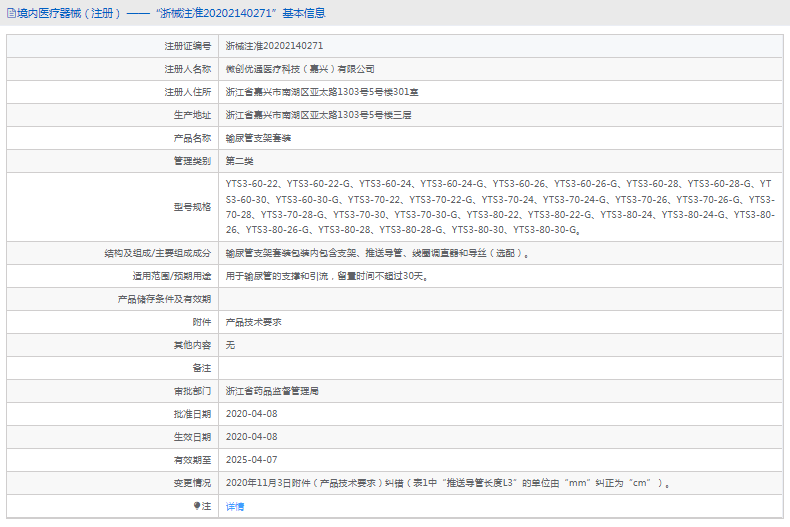Click the 产品名称 label
The width and height of the screenshot is (790, 527).
click(x=192, y=138)
